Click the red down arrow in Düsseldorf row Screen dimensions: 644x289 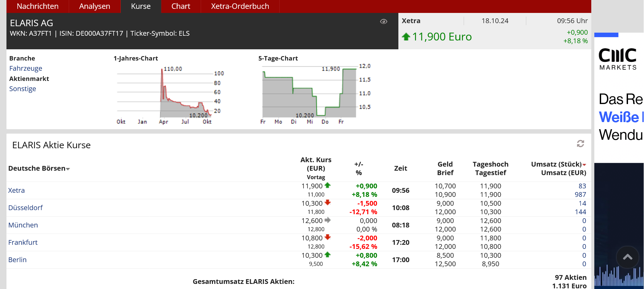point(328,203)
